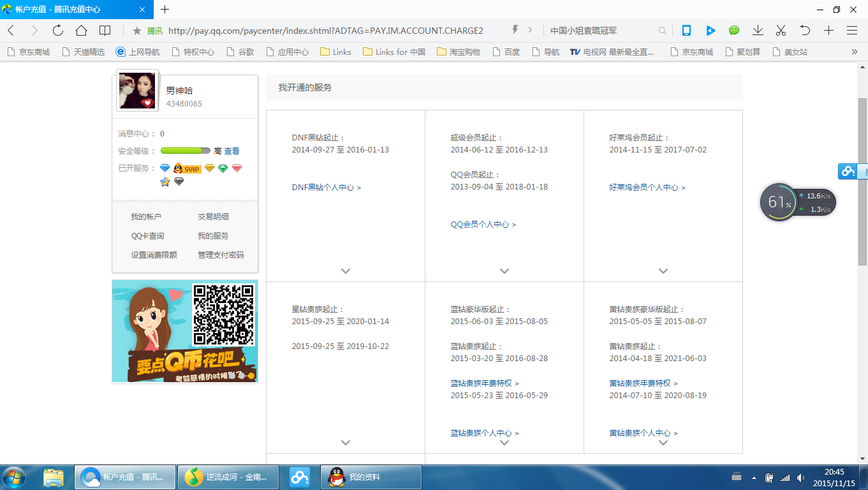This screenshot has width=868, height=490.
Task: Click the message center count 0
Action: click(x=162, y=134)
